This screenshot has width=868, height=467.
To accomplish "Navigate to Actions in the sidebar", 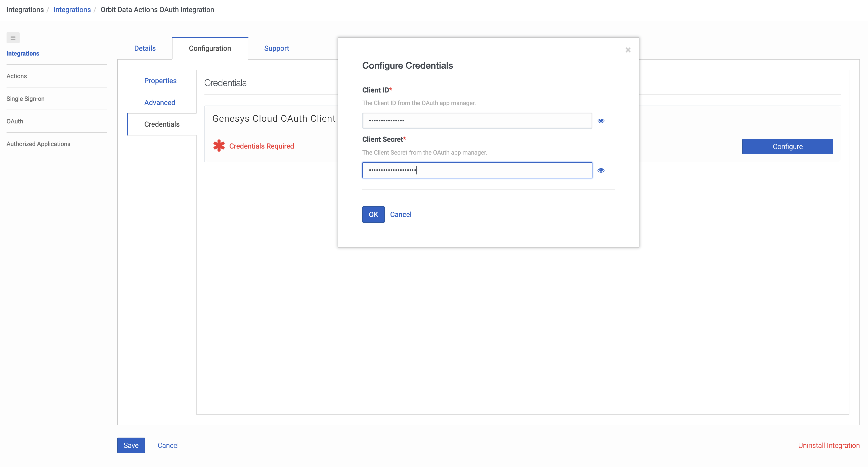I will coord(17,76).
